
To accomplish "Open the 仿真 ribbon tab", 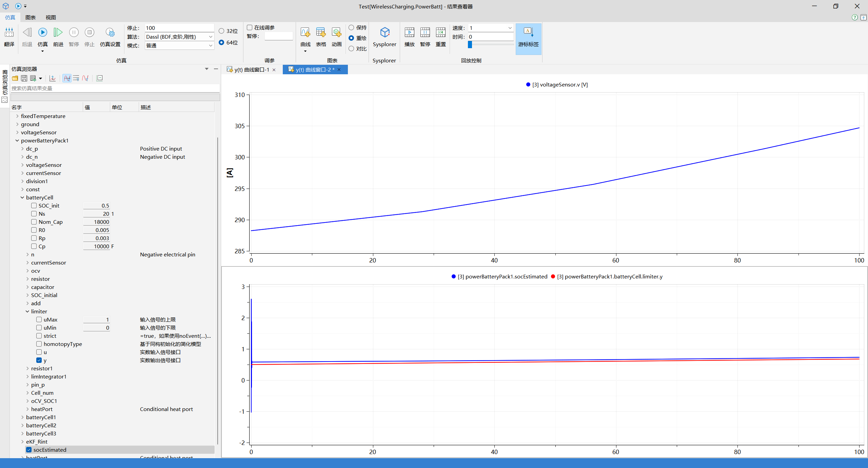I will 10,17.
